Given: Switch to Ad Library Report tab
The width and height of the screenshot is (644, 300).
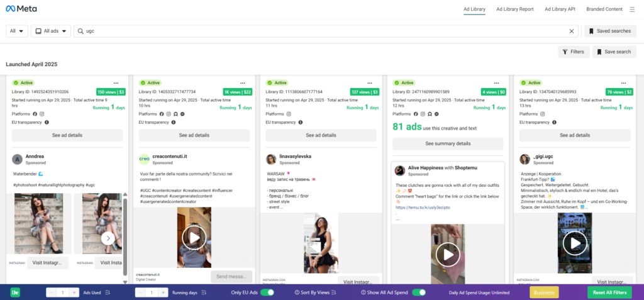Looking at the screenshot, I should [x=514, y=9].
